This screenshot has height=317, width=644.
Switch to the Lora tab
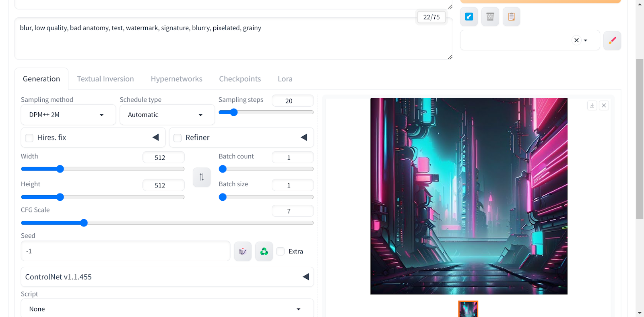coord(285,79)
